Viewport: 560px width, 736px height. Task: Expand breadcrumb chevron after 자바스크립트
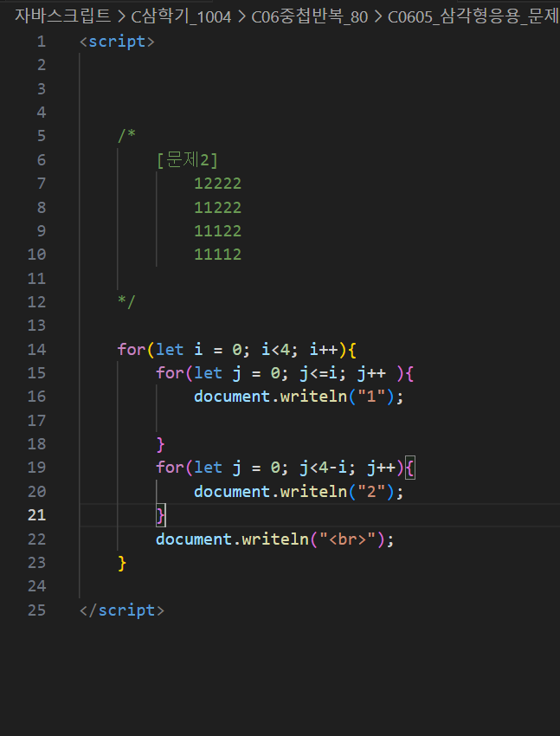(x=121, y=17)
